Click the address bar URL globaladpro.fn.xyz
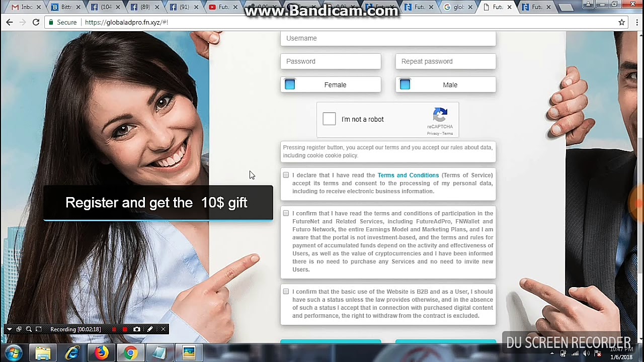 [x=126, y=22]
